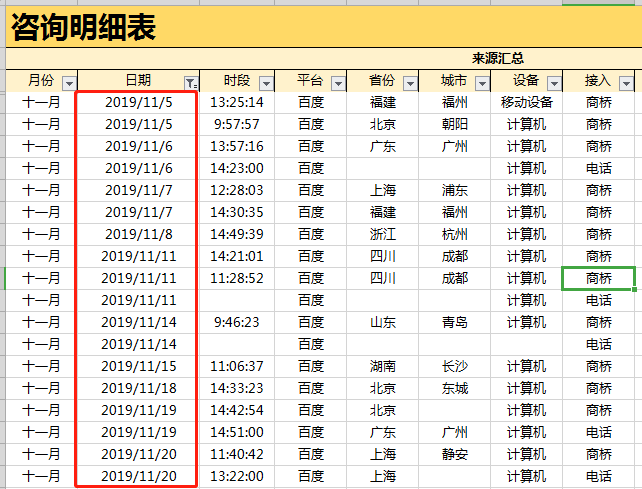This screenshot has height=489, width=642.
Task: Open the 接入 column filter dropdown
Action: coord(626,83)
